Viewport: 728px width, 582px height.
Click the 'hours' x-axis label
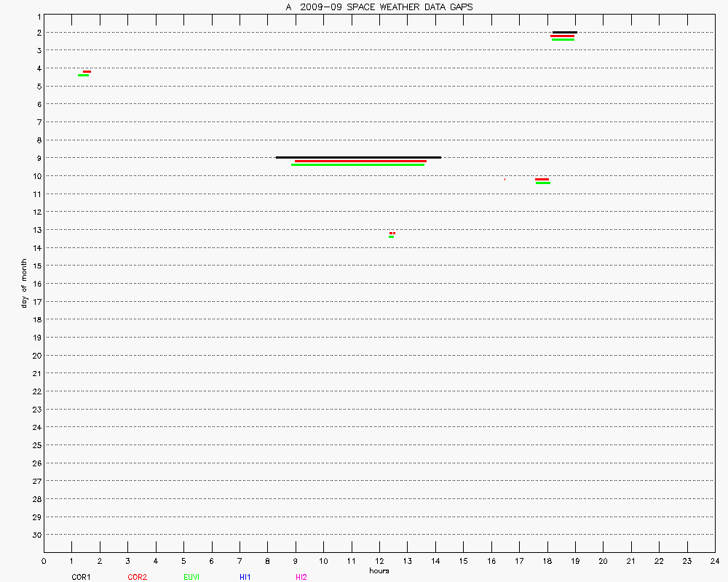click(379, 570)
